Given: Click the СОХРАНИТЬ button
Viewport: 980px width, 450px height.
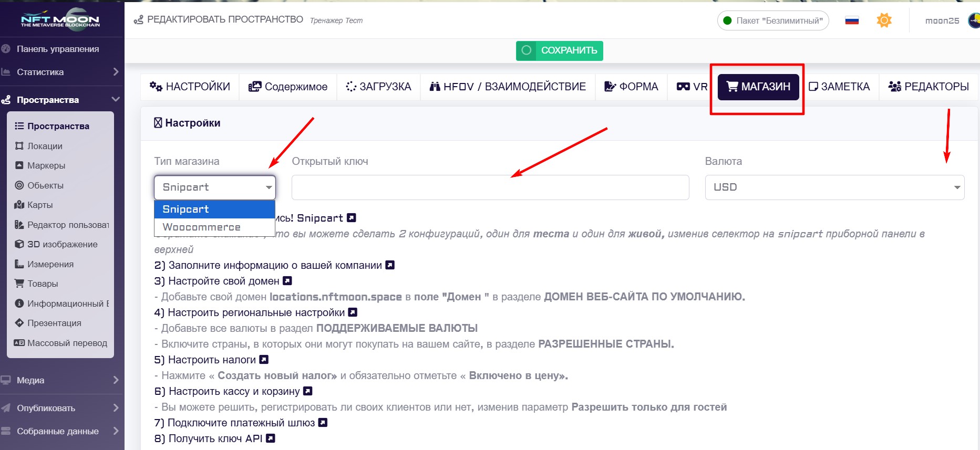Looking at the screenshot, I should point(560,50).
